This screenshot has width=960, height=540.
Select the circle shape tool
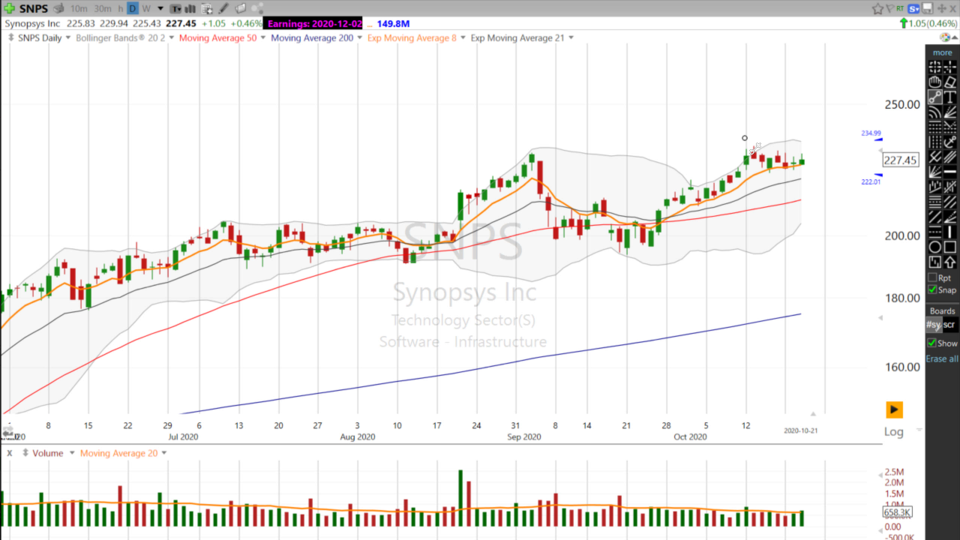point(935,246)
